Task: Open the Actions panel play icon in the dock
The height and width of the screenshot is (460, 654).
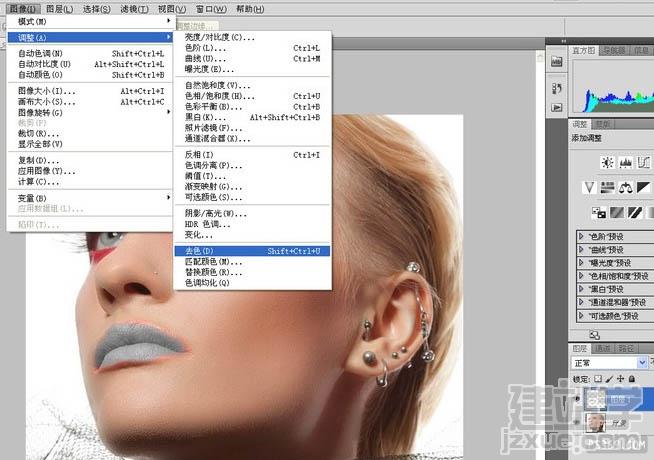Action: [556, 107]
